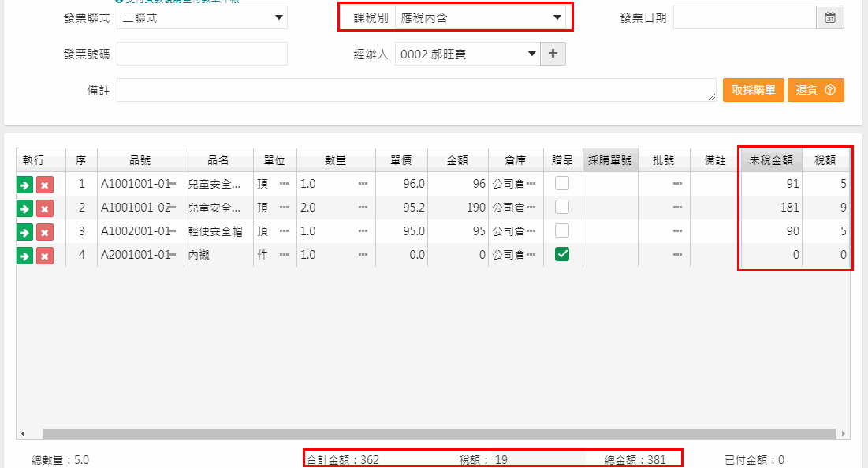Open item lookup for A2001001-01 品號
868x468 pixels.
173,255
